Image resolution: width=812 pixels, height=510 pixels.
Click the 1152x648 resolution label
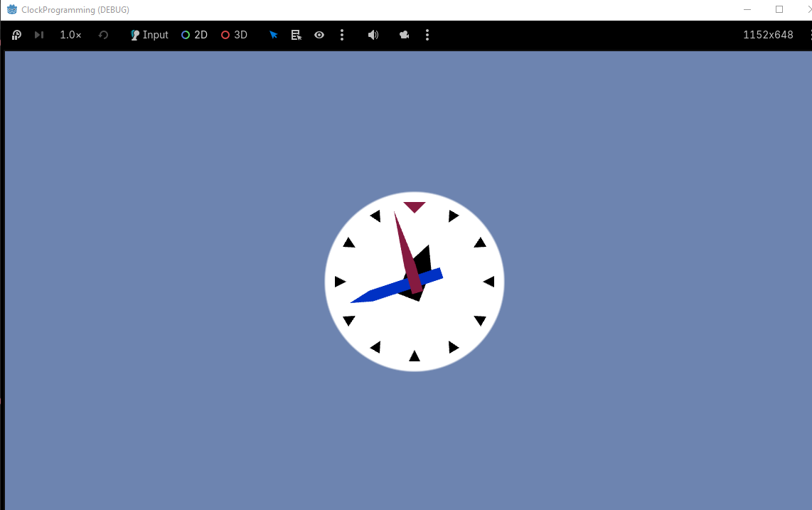pos(768,35)
